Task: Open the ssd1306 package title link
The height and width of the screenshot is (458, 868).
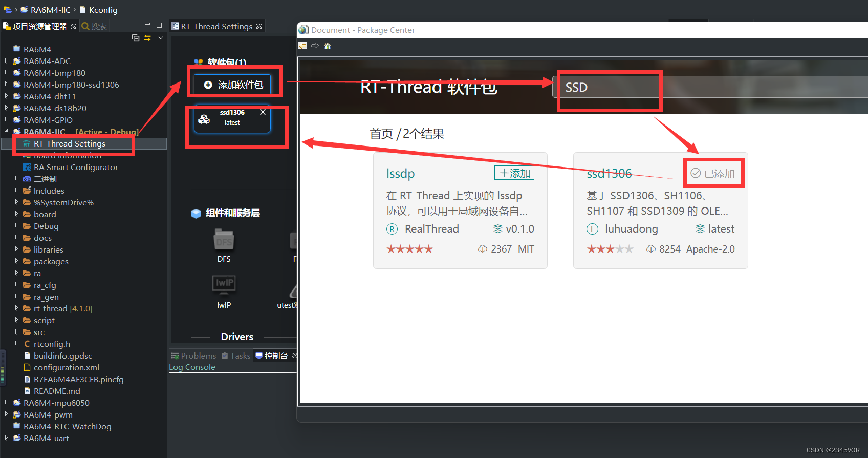Action: click(x=609, y=174)
